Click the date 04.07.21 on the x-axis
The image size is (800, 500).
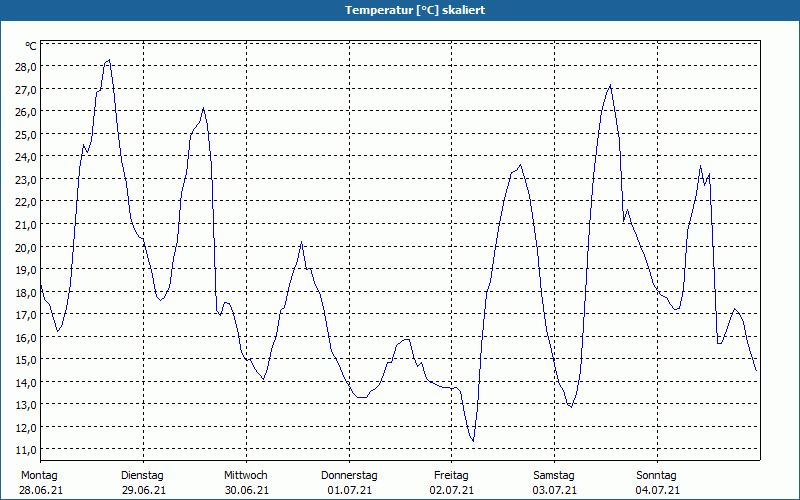657,490
